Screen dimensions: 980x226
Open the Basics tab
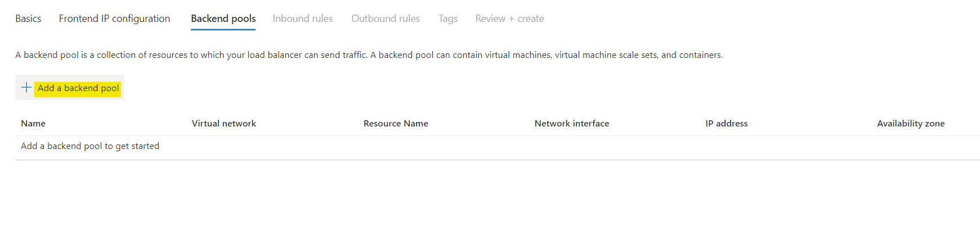pyautogui.click(x=28, y=19)
